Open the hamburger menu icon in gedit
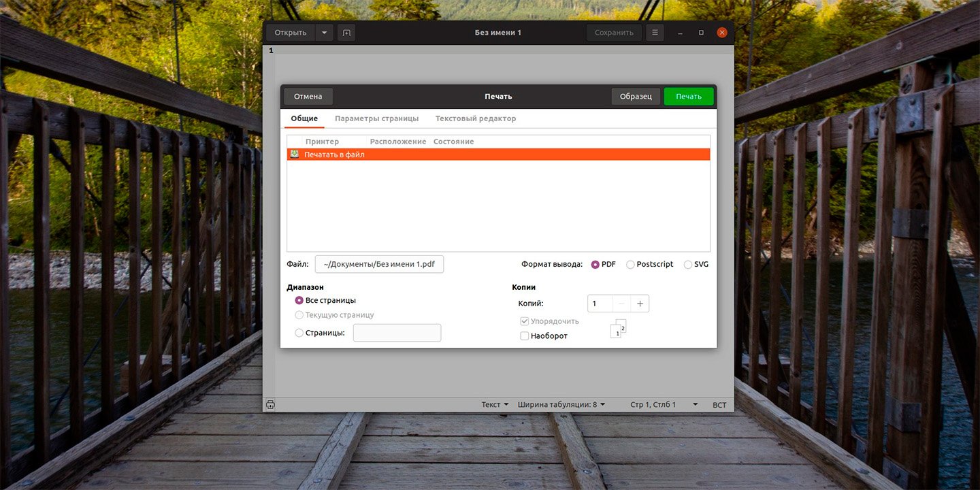The image size is (980, 490). 655,33
